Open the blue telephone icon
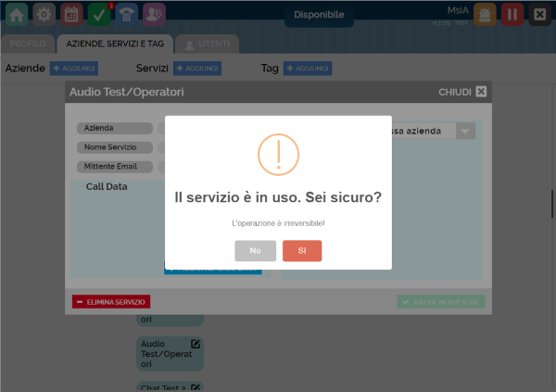 pos(127,15)
